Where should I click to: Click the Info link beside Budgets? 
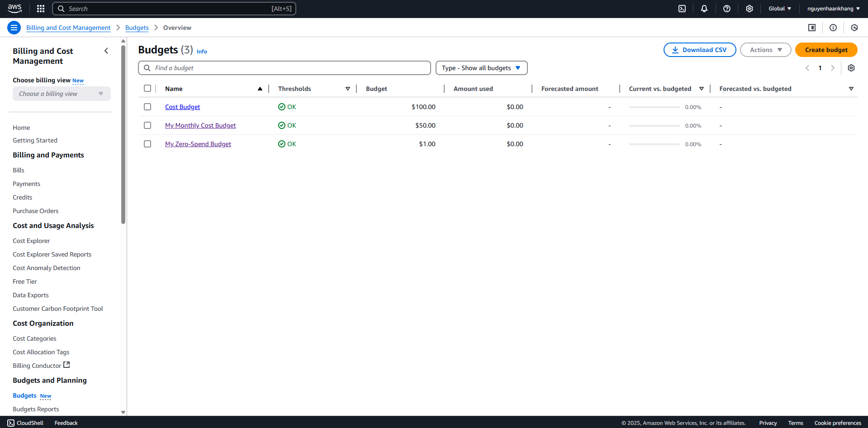pos(202,52)
